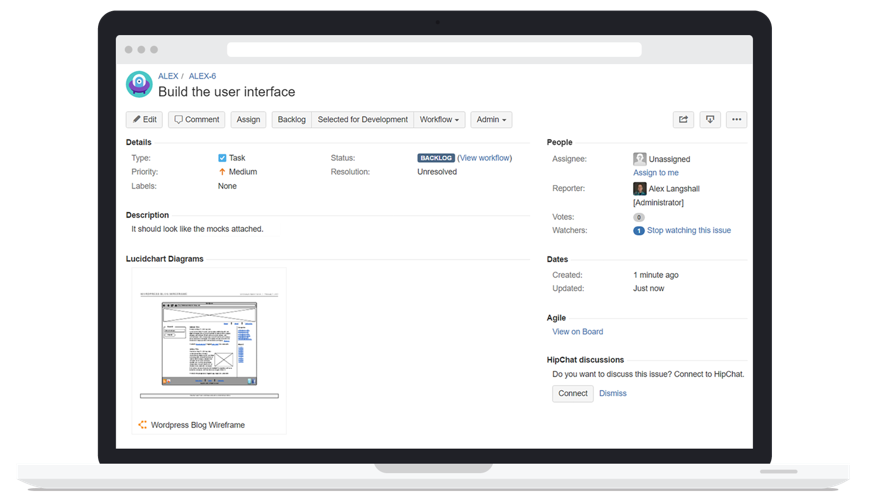Click the Edit button

(144, 119)
